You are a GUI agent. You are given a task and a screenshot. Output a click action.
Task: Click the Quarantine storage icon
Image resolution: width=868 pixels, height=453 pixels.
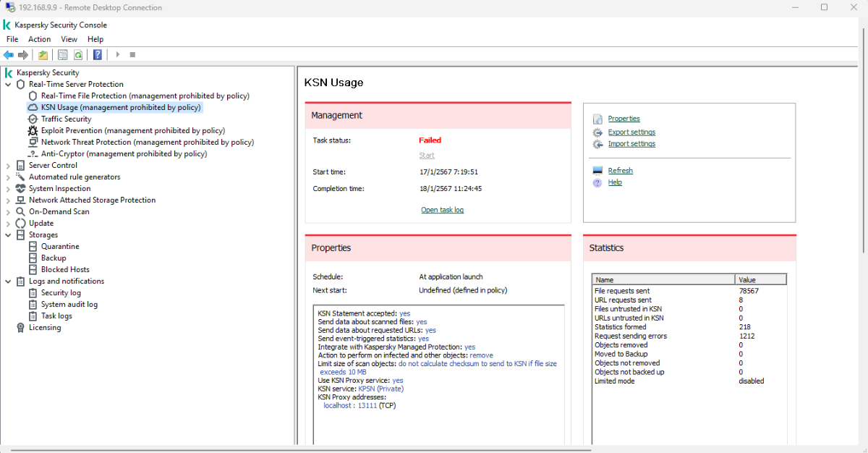tap(33, 247)
